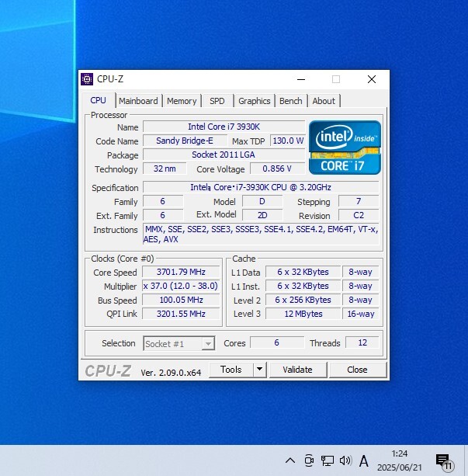Open the Meet Now tray icon
This screenshot has width=468, height=476.
pyautogui.click(x=309, y=460)
